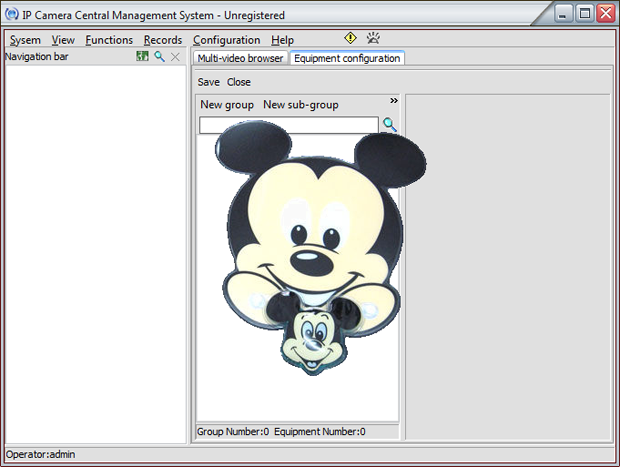Open the Functions menu
Viewport: 620px width, 467px height.
coord(109,40)
